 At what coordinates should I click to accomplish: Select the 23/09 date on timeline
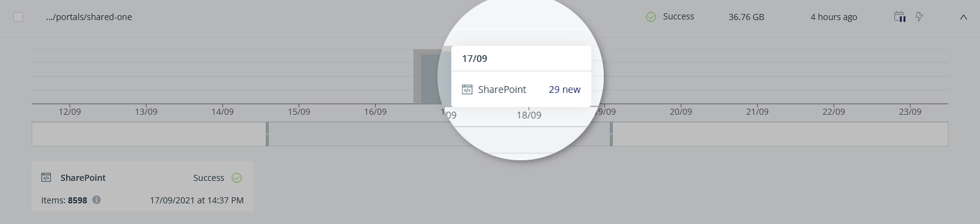click(910, 112)
